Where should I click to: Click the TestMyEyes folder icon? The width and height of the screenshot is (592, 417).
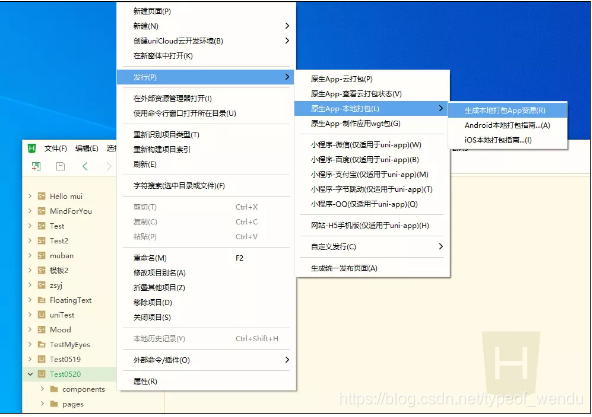[x=42, y=344]
